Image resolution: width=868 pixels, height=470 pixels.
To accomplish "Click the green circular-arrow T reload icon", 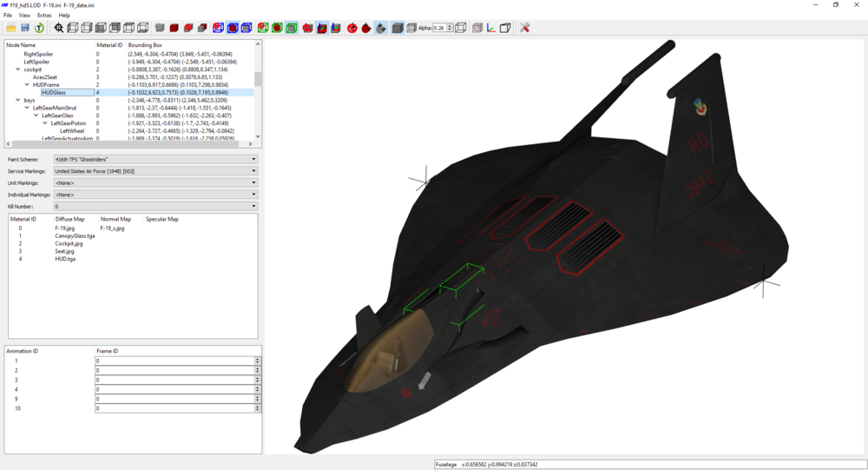I will click(39, 28).
